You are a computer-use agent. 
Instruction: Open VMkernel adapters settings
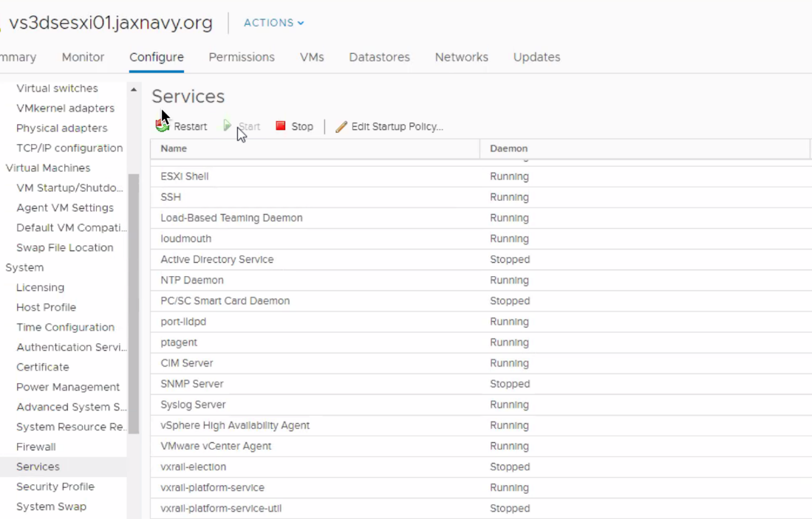pos(65,108)
